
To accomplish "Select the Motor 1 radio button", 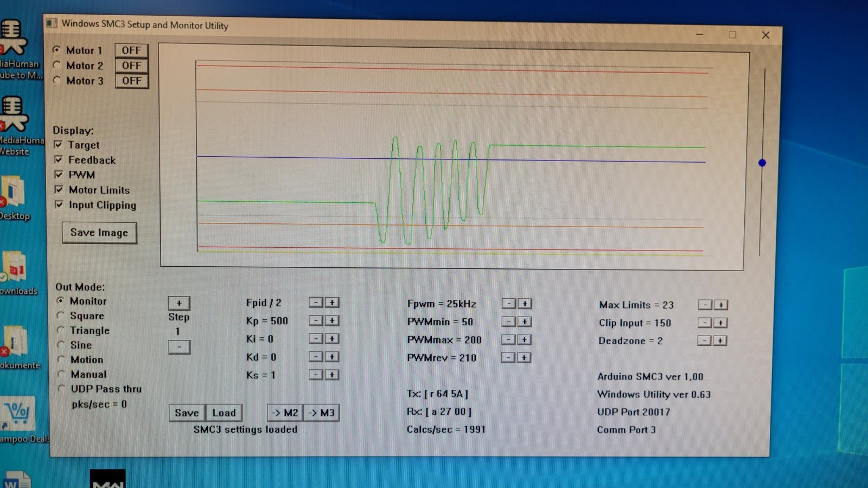I will 56,49.
